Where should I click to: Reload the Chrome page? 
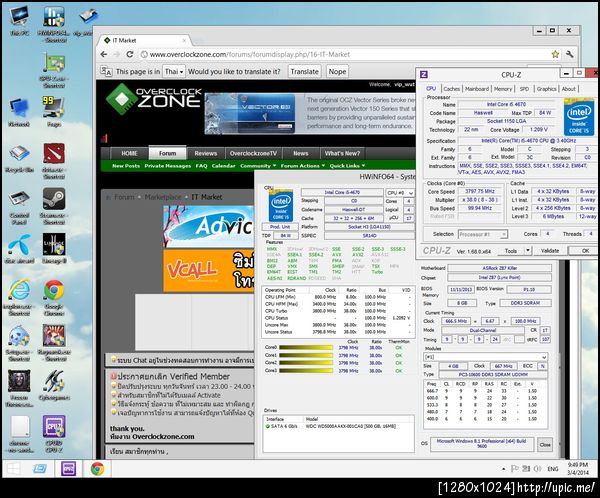click(x=130, y=54)
